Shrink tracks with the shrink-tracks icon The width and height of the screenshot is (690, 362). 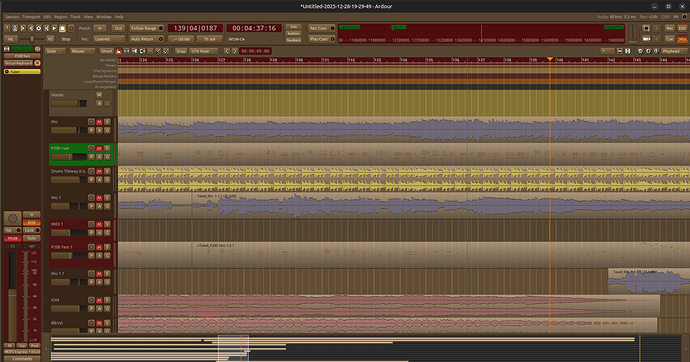click(620, 51)
